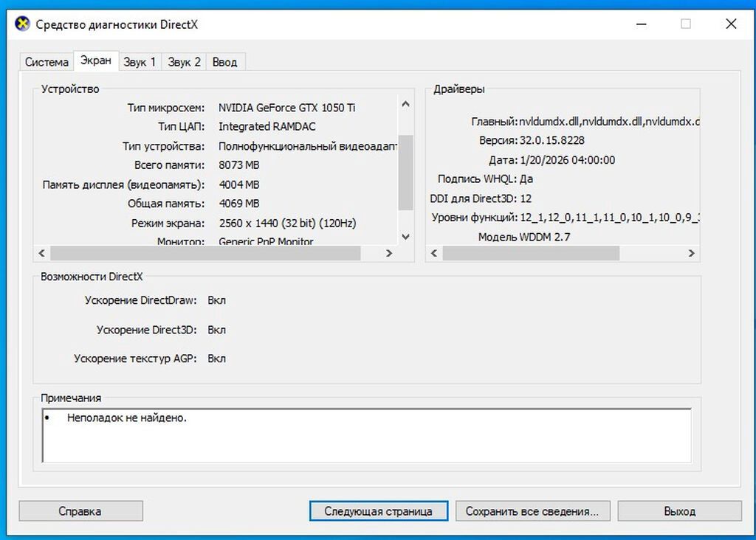Open the Звук 2 tab
Screen dimensions: 756x540
[x=184, y=62]
